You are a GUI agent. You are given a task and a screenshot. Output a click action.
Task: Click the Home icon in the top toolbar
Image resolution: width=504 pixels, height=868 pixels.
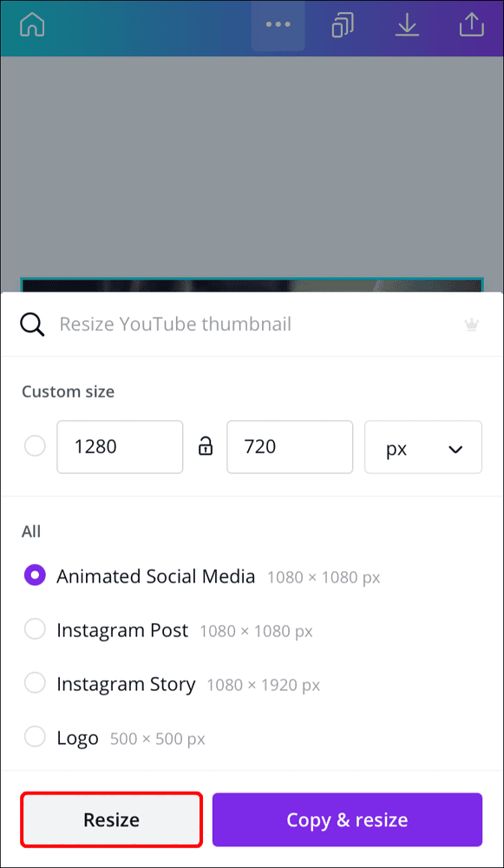(32, 24)
